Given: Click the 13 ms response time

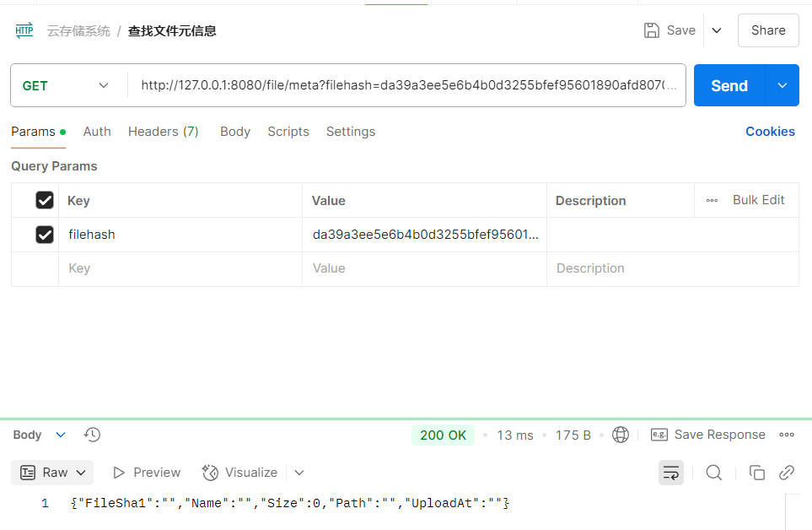Looking at the screenshot, I should [514, 435].
